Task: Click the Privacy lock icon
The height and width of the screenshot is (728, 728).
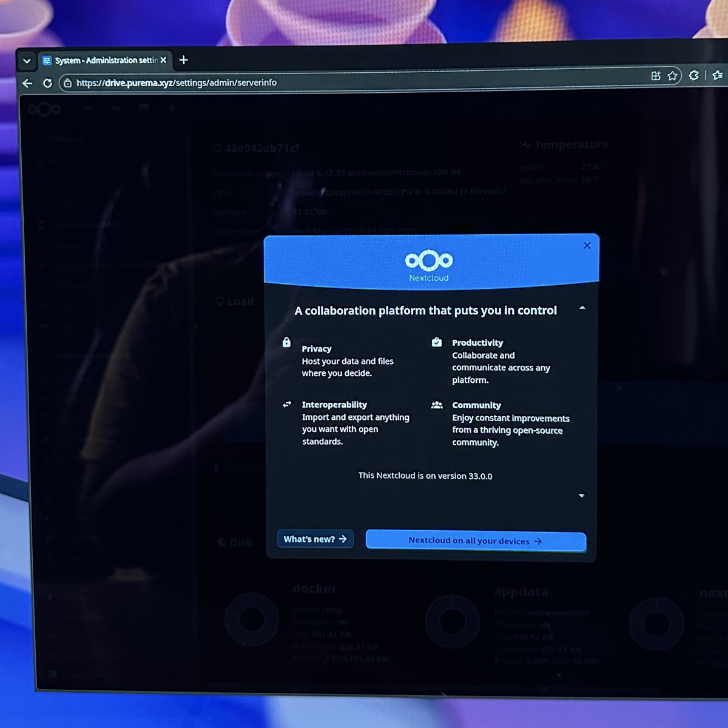Action: (286, 343)
